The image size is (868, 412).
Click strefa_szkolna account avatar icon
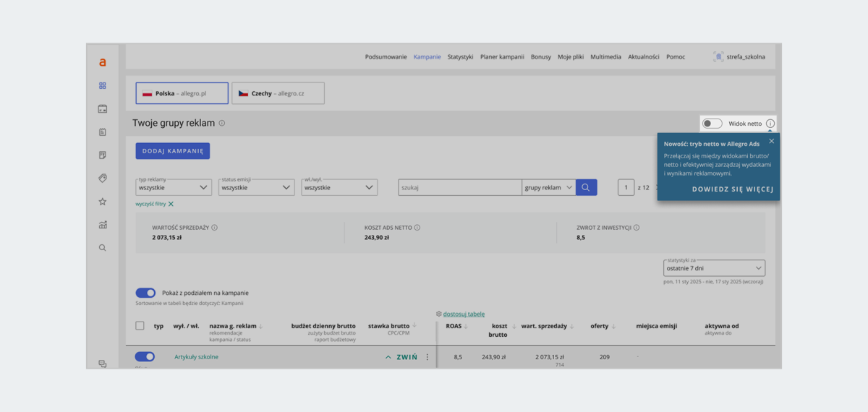pos(718,56)
